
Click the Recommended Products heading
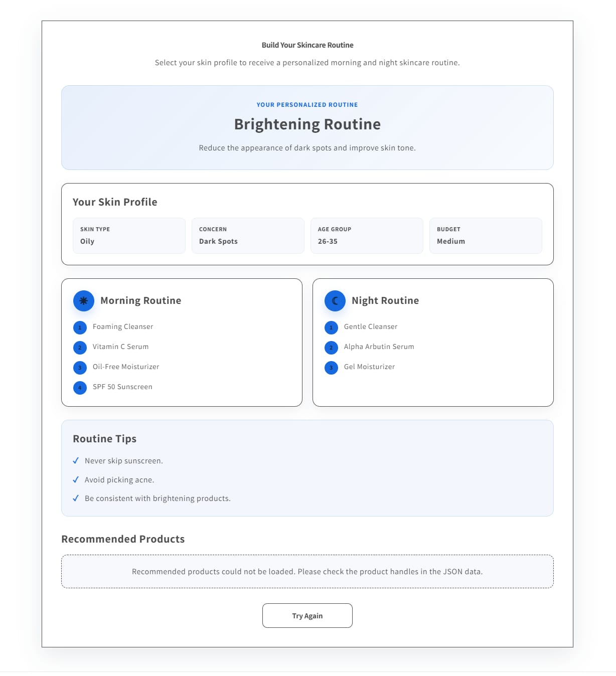click(123, 539)
